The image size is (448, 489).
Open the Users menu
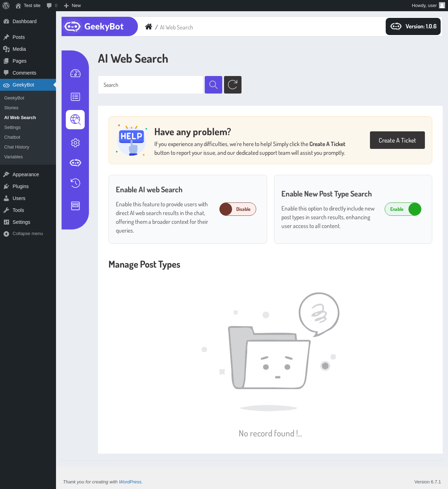click(28, 198)
